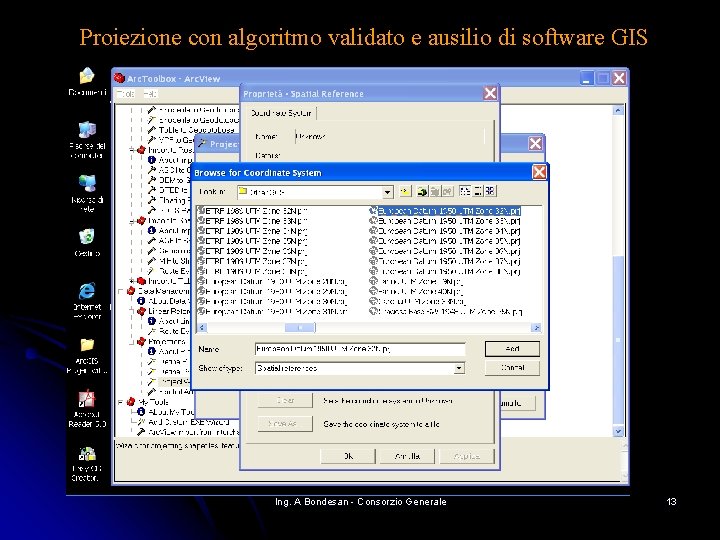Collapse the Data Management Tools tree node
The height and width of the screenshot is (540, 720).
pyautogui.click(x=120, y=291)
